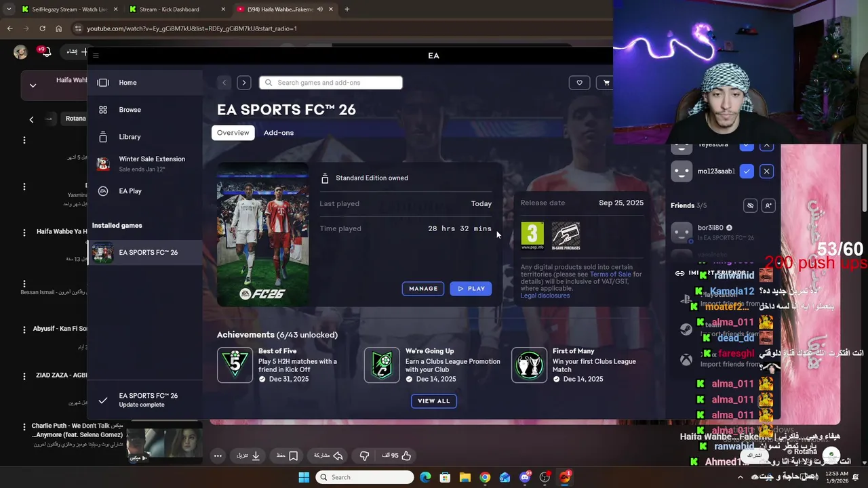Viewport: 868px width, 488px height.
Task: Switch to the Overview tab
Action: click(x=233, y=133)
